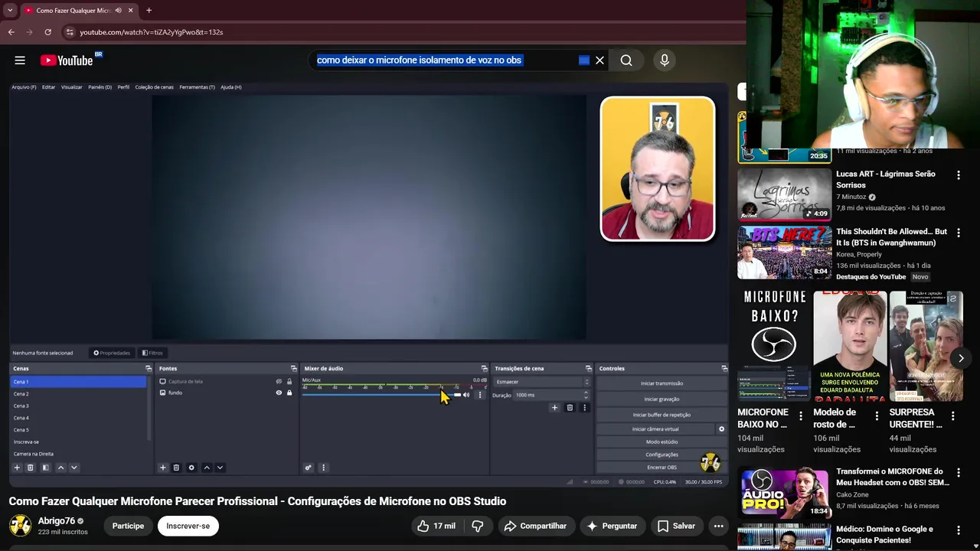Open audio mixer menu dots at bottom

323,468
